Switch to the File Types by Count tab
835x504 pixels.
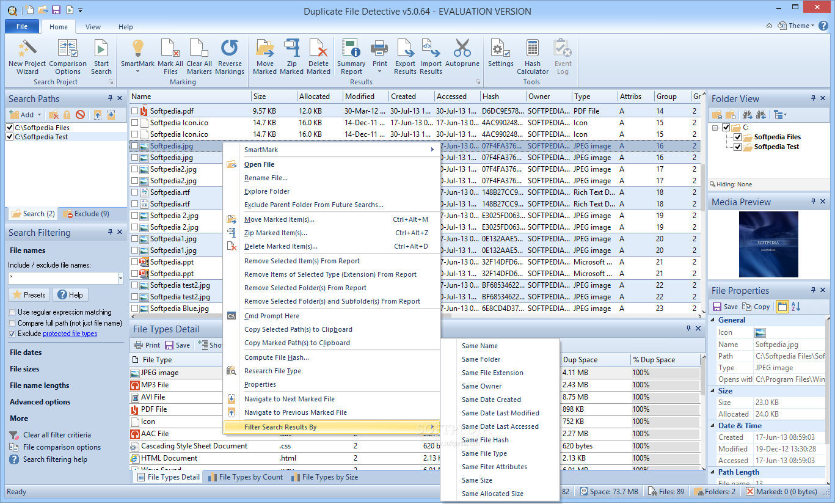point(246,477)
